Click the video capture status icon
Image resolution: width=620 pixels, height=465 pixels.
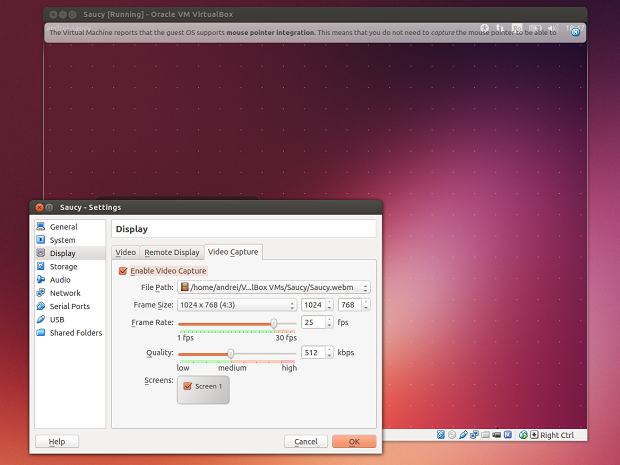(497, 435)
